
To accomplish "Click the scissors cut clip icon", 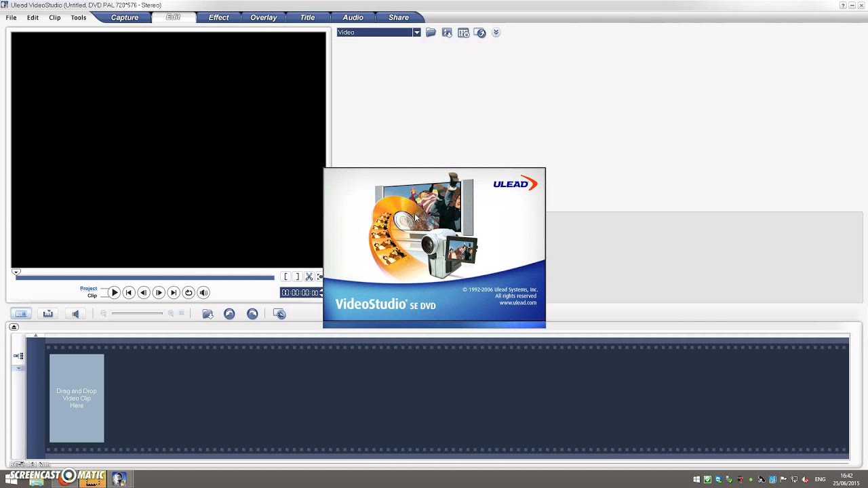I will [309, 277].
